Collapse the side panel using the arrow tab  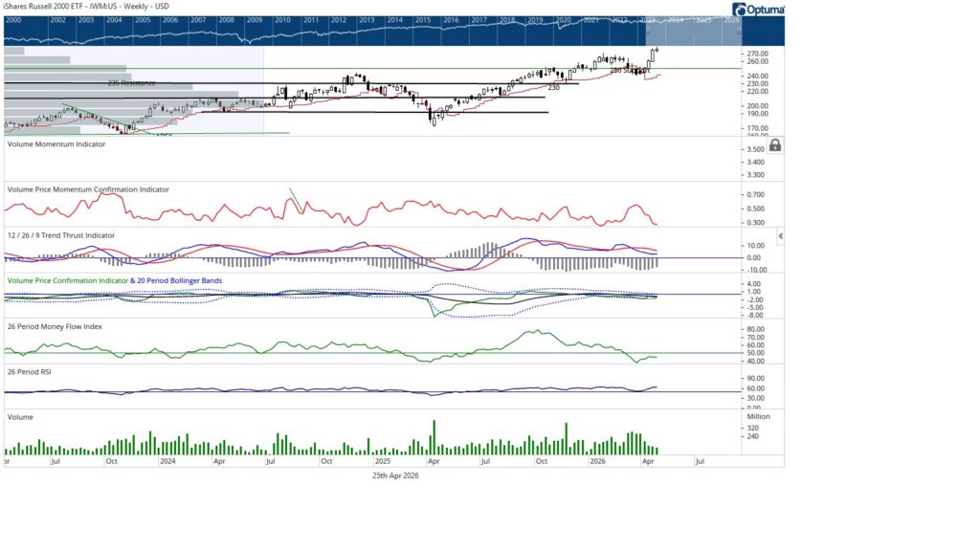[x=780, y=235]
